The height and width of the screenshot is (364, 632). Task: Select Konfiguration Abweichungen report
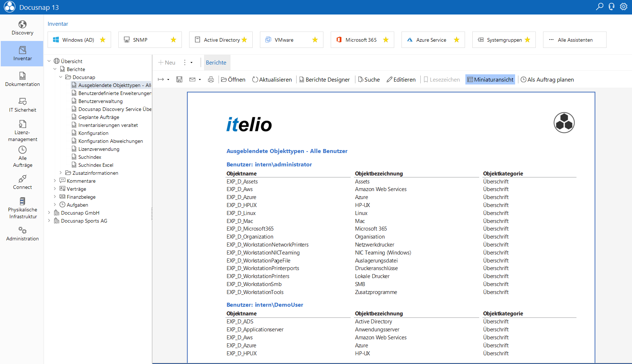click(110, 141)
